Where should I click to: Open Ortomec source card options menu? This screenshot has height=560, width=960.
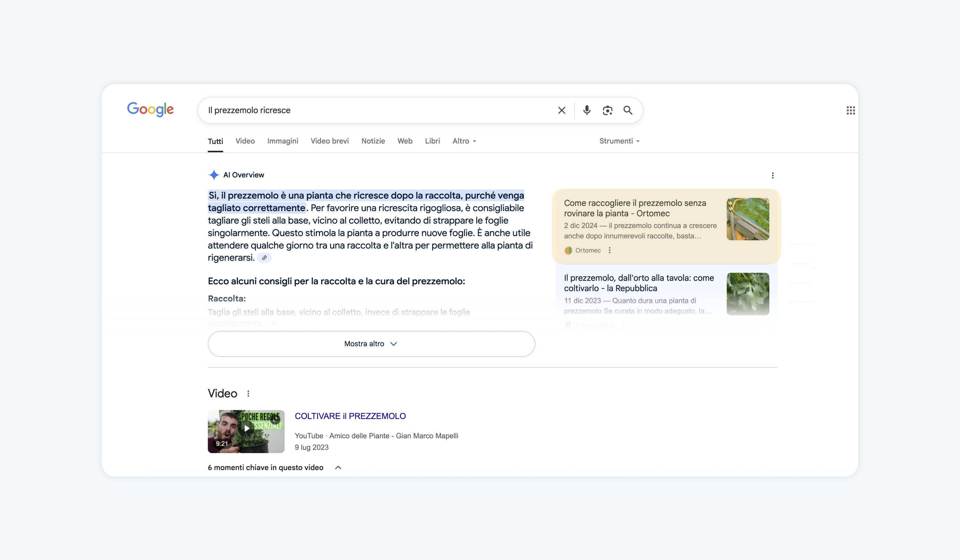click(610, 250)
